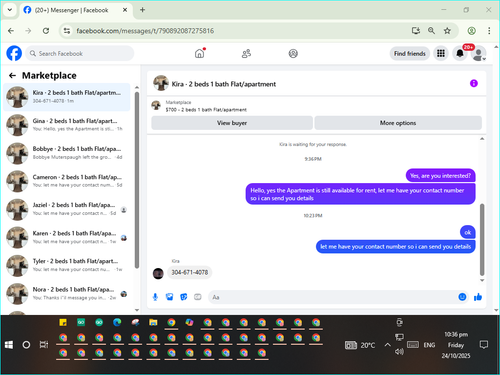Go back using the Marketplace back arrow

12,76
